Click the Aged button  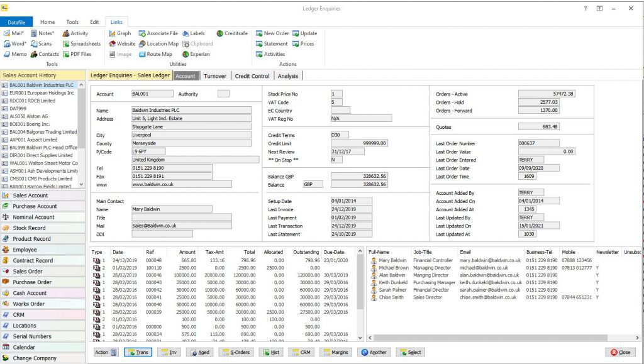(199, 352)
